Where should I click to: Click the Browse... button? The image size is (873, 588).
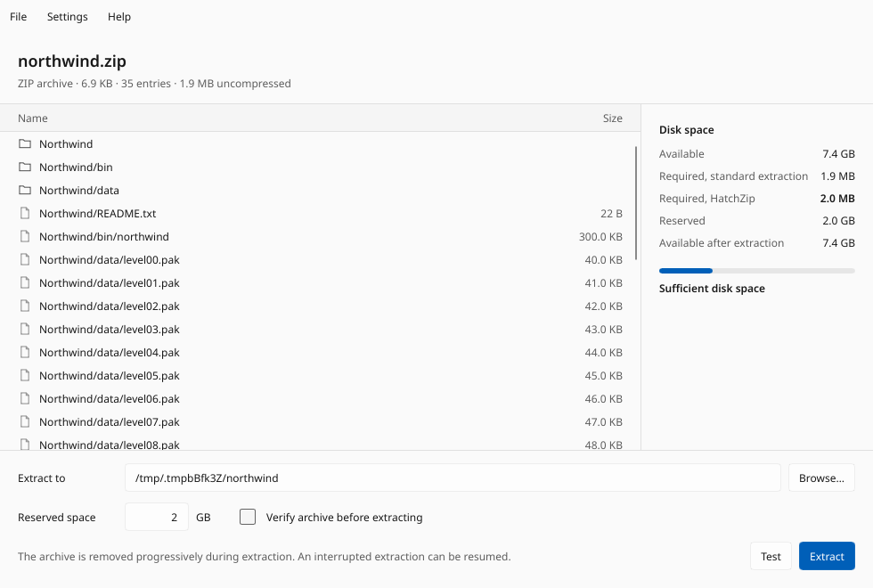821,478
